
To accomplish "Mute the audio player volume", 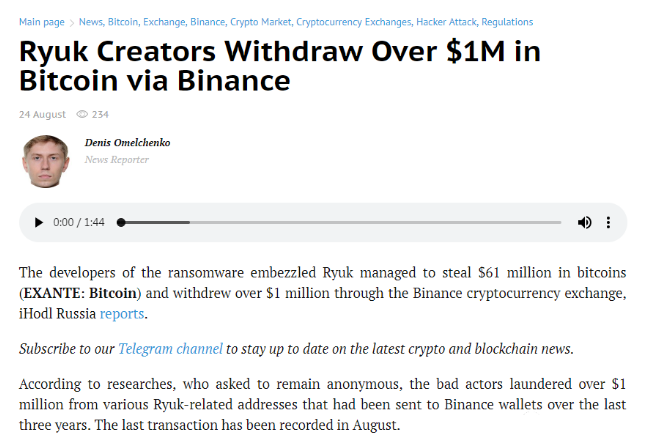I will tap(584, 223).
